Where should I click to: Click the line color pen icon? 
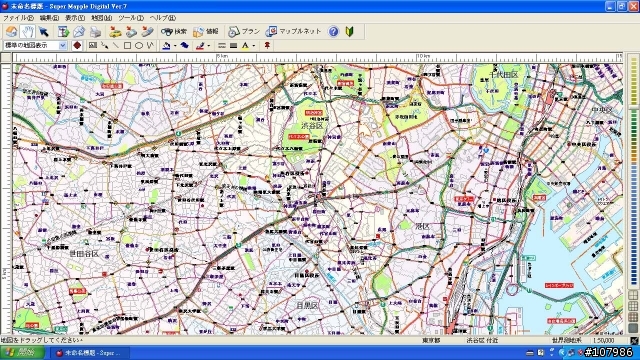200,45
